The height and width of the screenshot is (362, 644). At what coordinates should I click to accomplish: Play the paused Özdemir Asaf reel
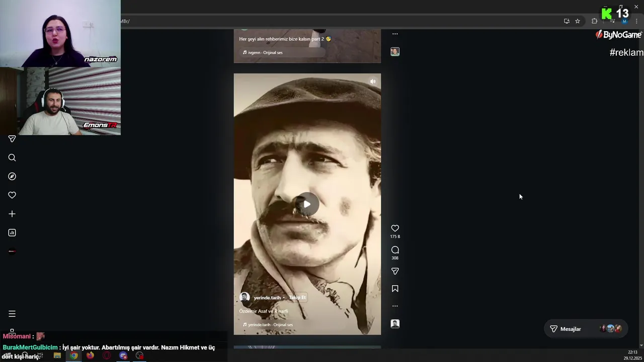(x=307, y=204)
